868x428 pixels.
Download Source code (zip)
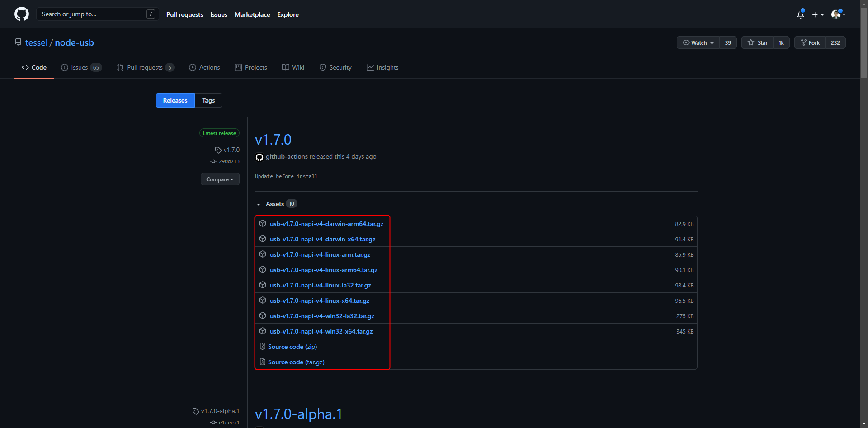tap(292, 347)
